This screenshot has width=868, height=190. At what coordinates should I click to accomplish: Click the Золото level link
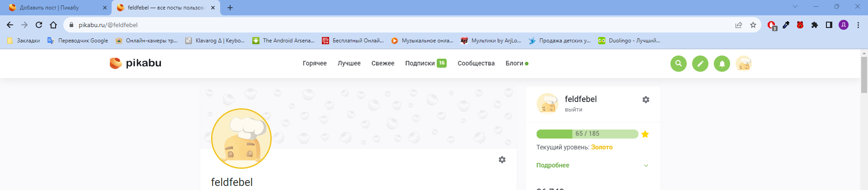[x=602, y=147]
